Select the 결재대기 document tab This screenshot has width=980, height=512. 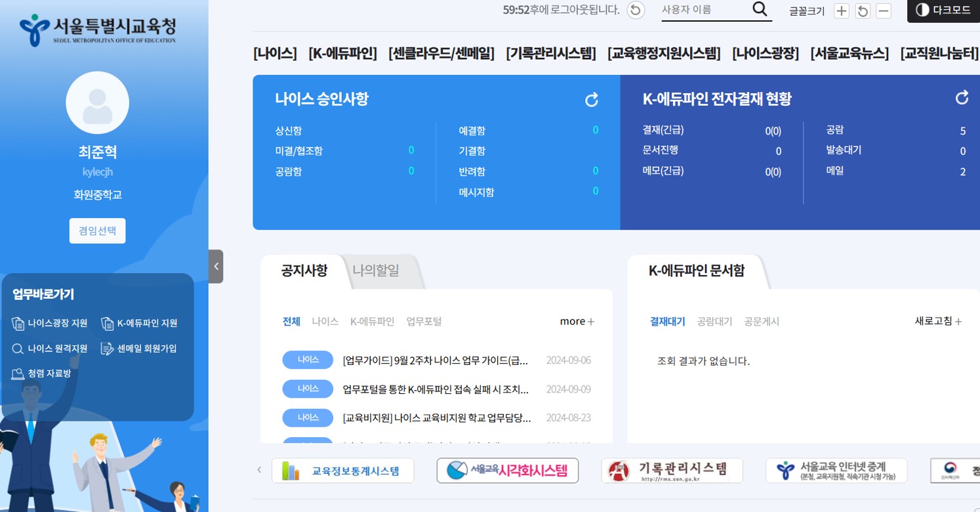pyautogui.click(x=667, y=322)
